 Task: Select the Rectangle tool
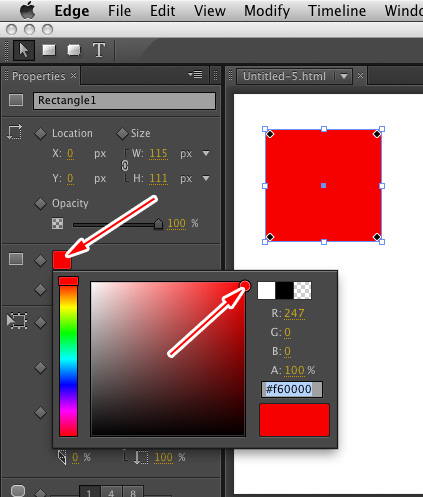[x=49, y=50]
